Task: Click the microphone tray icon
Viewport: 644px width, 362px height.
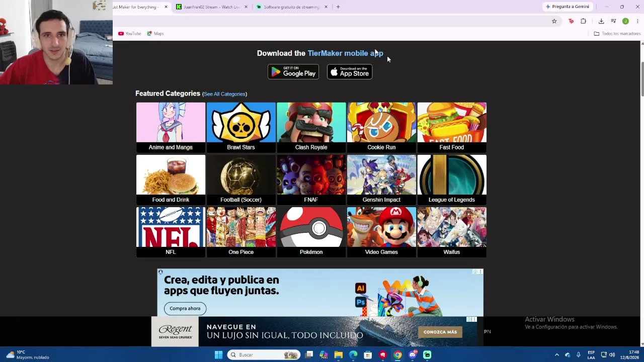Action: click(579, 355)
